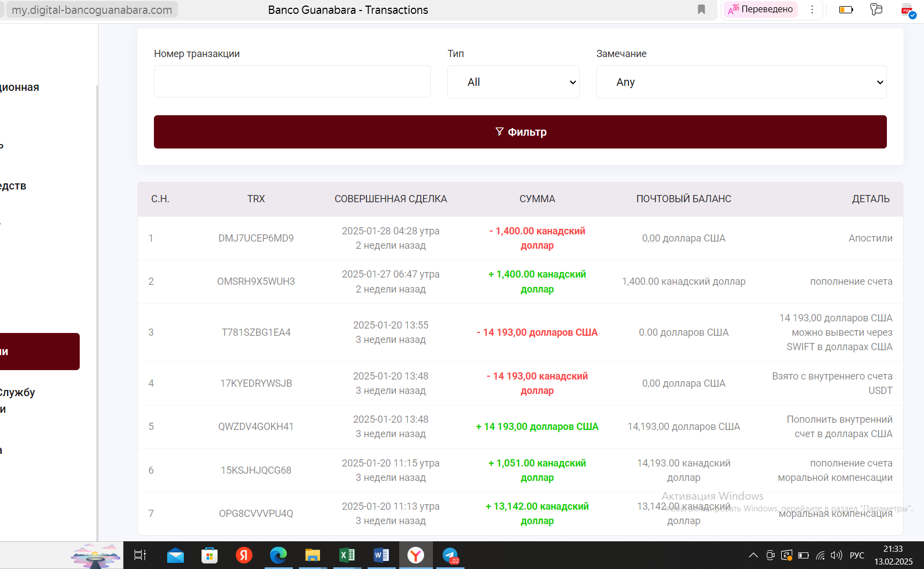This screenshot has height=569, width=924.
Task: Click the bookmark icon in address bar
Action: 701,9
